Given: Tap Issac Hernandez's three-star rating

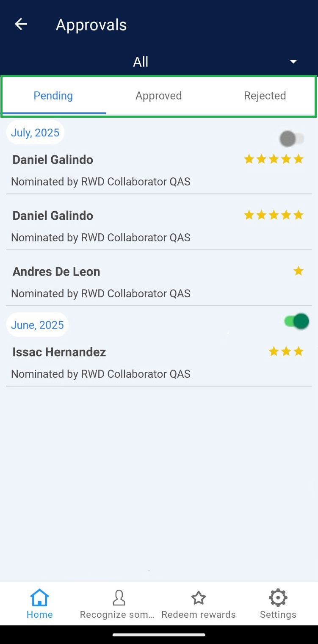Looking at the screenshot, I should tap(286, 351).
